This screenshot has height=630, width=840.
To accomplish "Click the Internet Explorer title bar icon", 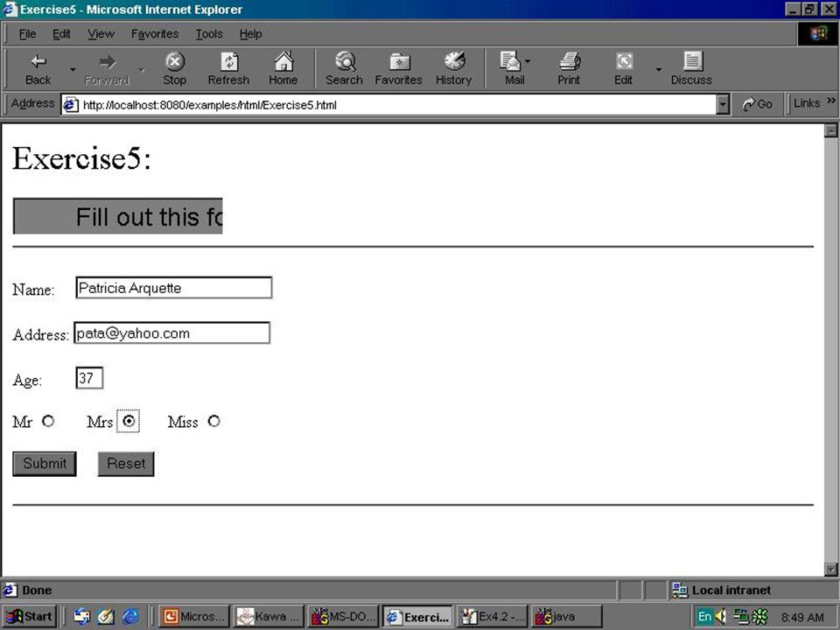I will [10, 9].
